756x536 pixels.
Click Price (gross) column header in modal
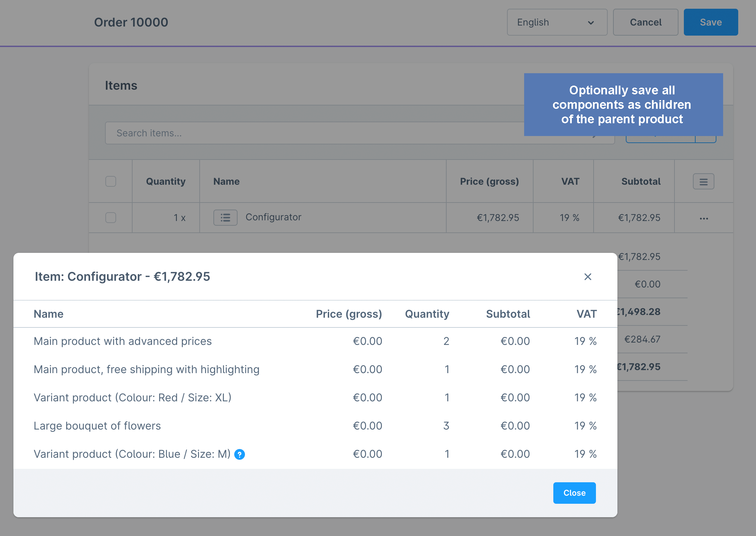point(349,314)
